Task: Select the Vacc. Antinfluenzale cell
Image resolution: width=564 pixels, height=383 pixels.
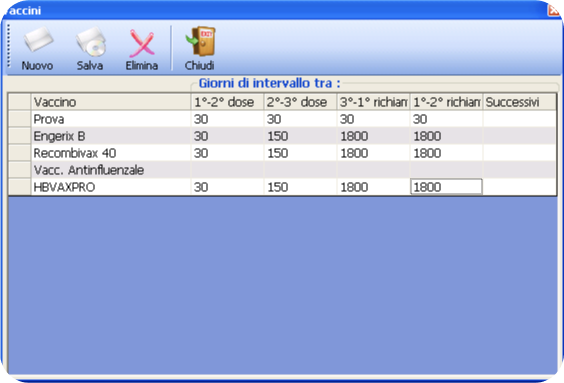Action: (111, 170)
